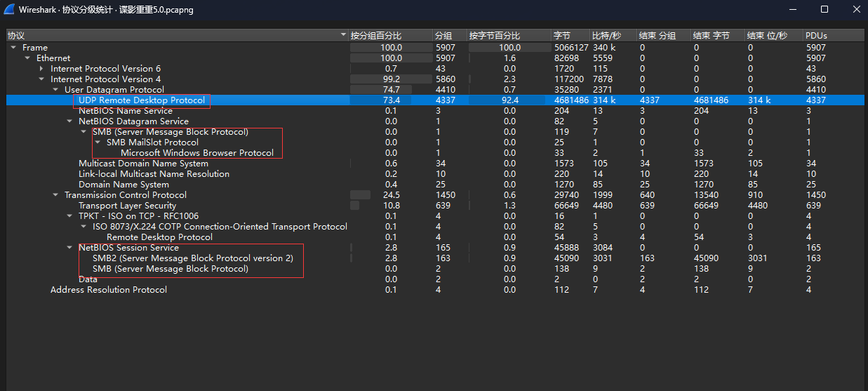
Task: Expand Internet Protocol Version 6 node
Action: [x=41, y=69]
